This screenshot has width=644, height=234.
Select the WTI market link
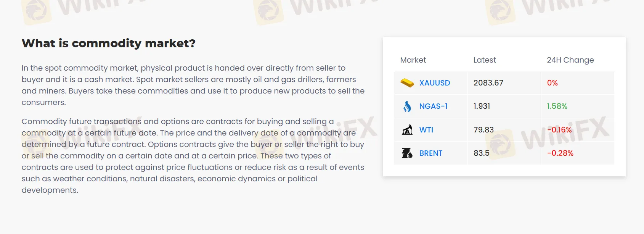(426, 130)
